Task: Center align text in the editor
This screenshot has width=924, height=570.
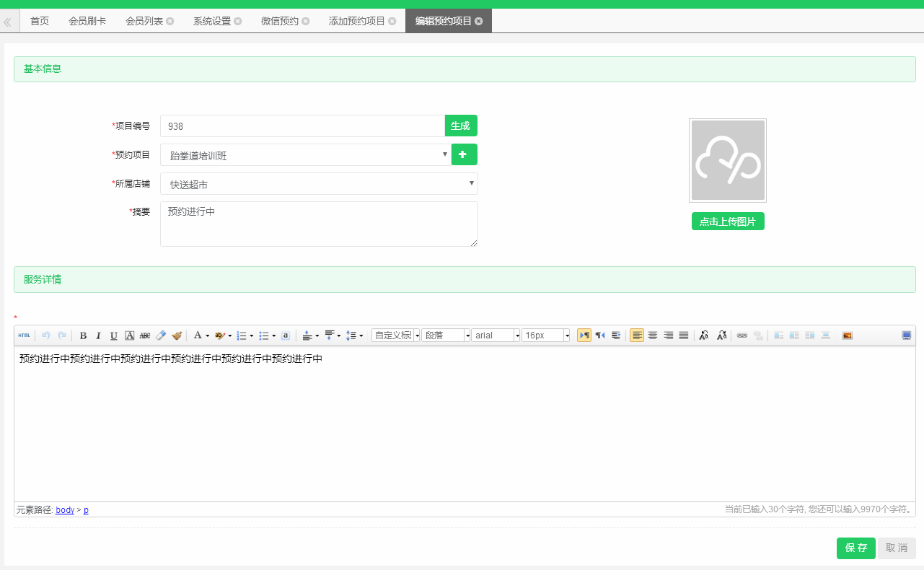Action: [x=653, y=336]
